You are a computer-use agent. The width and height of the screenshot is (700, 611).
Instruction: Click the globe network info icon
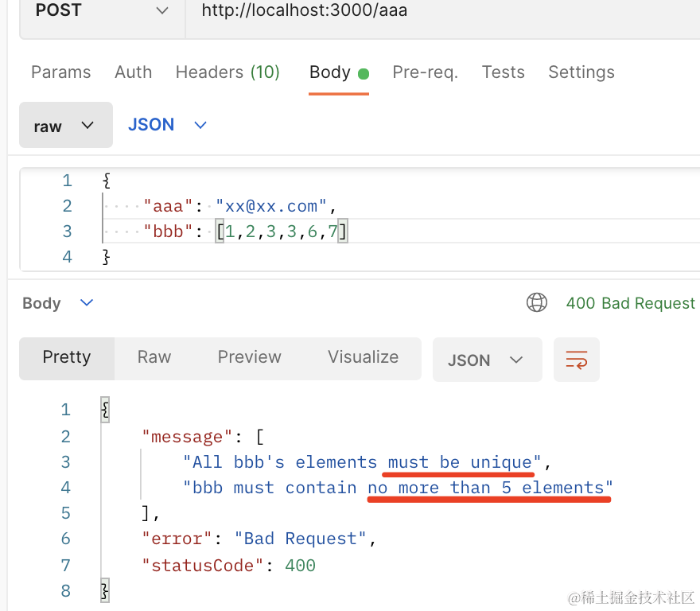click(x=537, y=303)
